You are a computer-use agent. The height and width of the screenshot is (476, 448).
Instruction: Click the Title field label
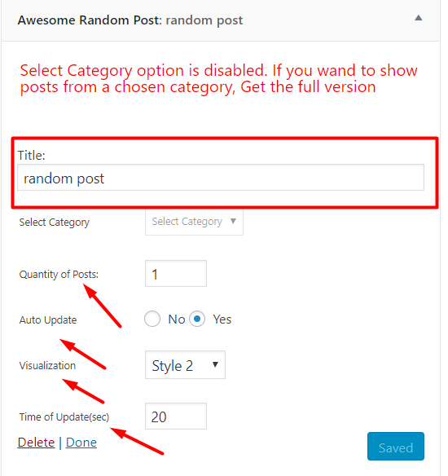(31, 156)
